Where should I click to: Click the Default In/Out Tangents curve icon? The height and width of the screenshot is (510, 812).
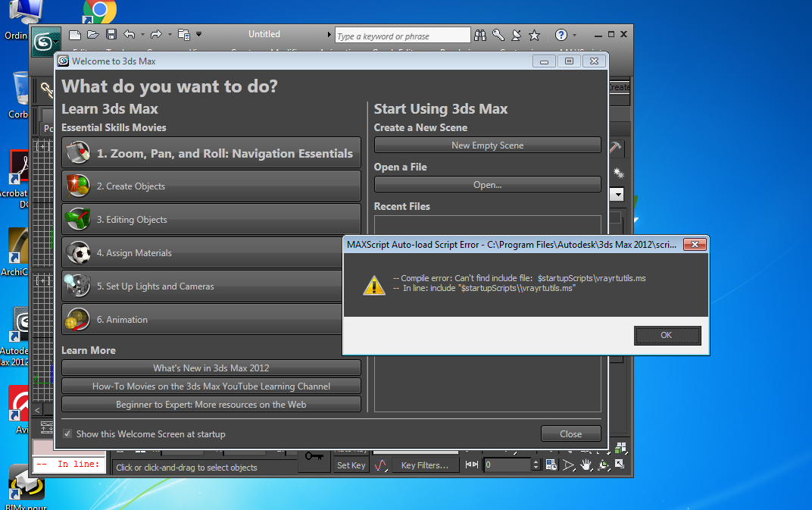380,465
